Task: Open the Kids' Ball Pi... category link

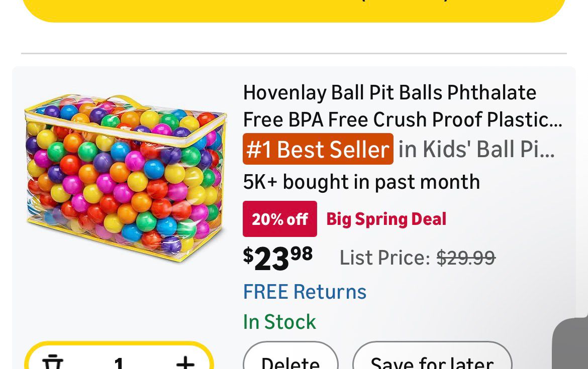Action: pos(476,149)
